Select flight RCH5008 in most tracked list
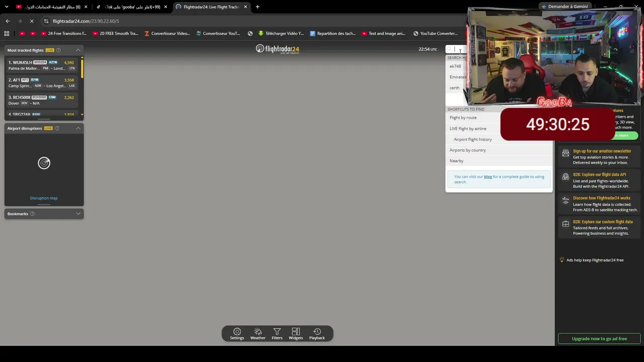The width and height of the screenshot is (644, 362). 42,100
